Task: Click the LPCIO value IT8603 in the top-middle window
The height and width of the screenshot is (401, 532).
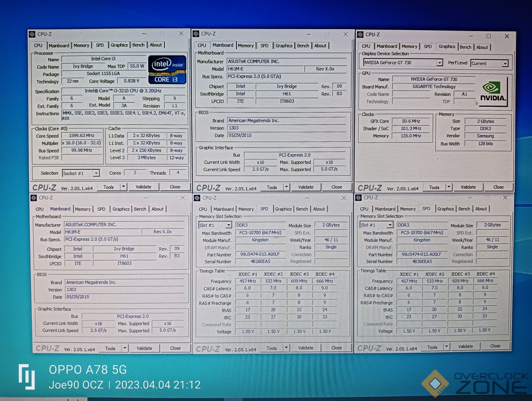Action: [287, 101]
